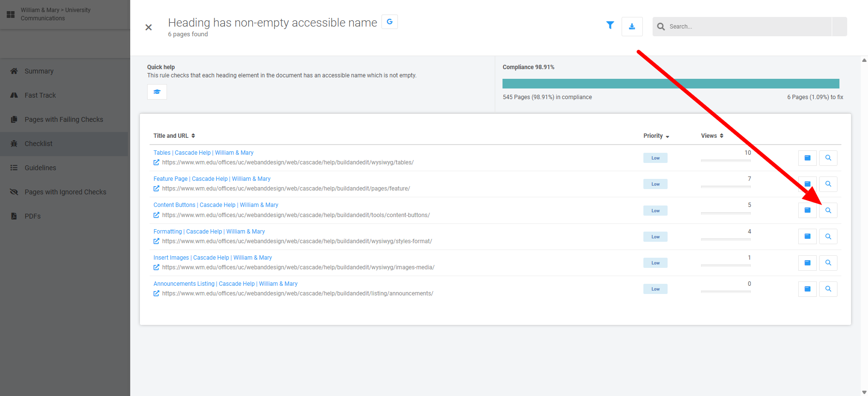Click the 'Compliance 98.91%' label
Image resolution: width=868 pixels, height=396 pixels.
click(x=528, y=67)
